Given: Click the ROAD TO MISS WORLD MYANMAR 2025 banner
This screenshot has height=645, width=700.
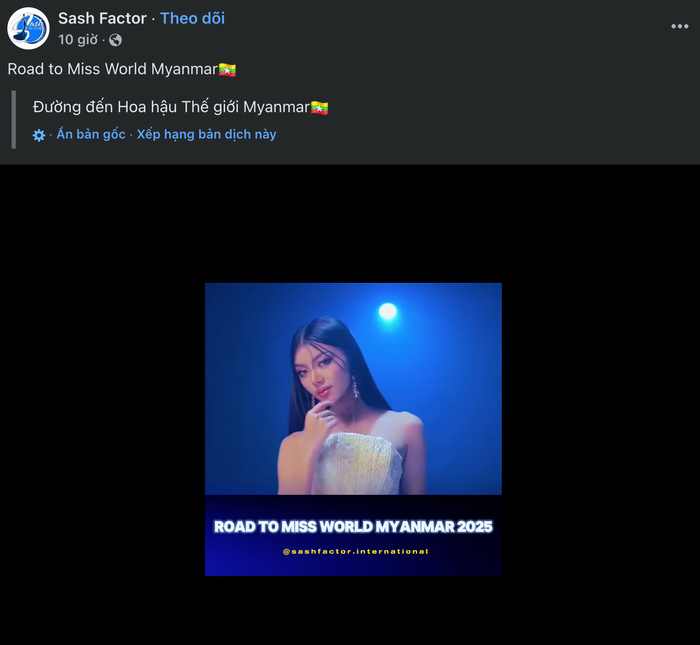Looking at the screenshot, I should (353, 526).
